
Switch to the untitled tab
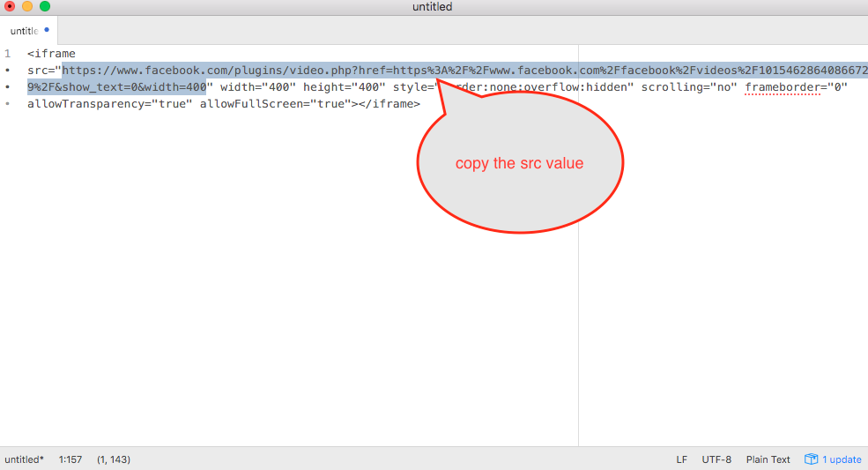pyautogui.click(x=25, y=31)
